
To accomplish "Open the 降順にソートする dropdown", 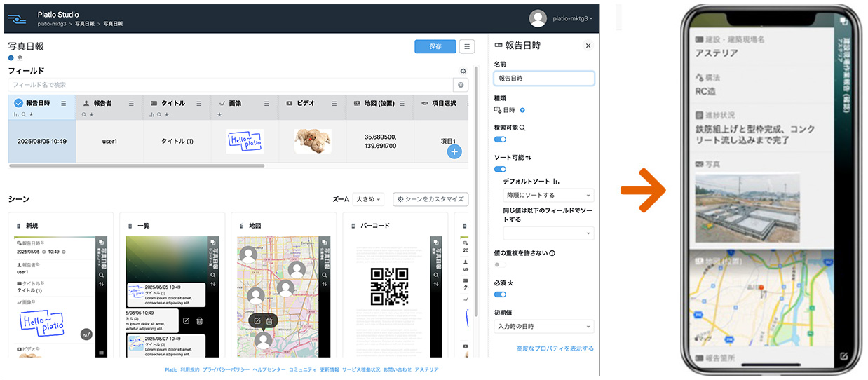I will pyautogui.click(x=548, y=196).
